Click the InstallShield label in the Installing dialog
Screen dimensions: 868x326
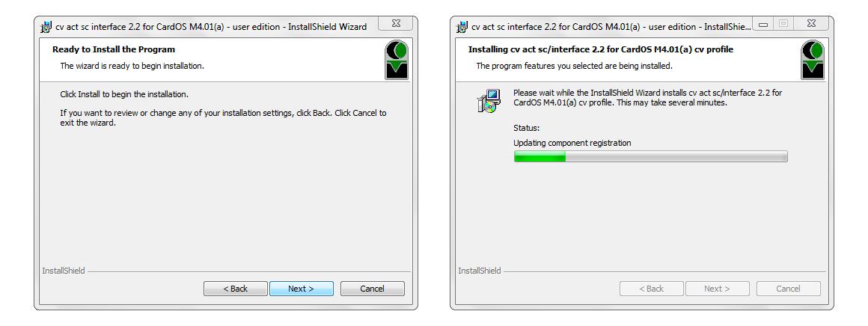pyautogui.click(x=480, y=271)
